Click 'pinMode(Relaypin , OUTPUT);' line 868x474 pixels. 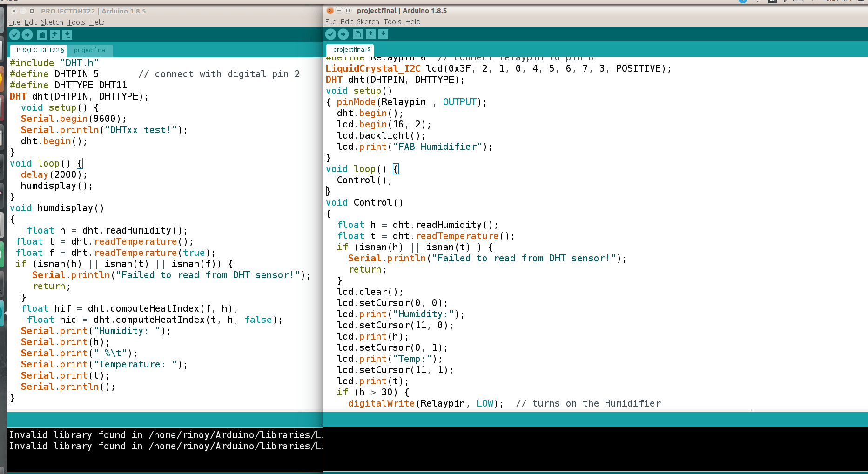(x=412, y=102)
